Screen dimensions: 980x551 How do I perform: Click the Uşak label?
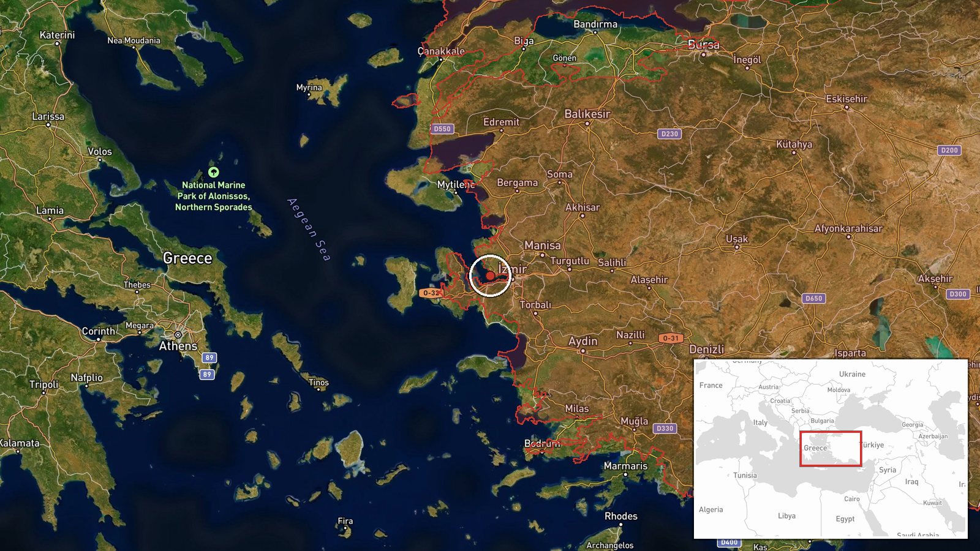pyautogui.click(x=737, y=239)
